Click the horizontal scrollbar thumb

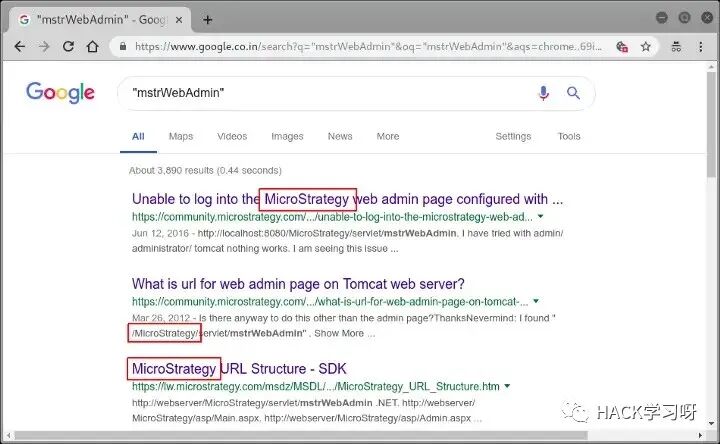tap(301, 435)
